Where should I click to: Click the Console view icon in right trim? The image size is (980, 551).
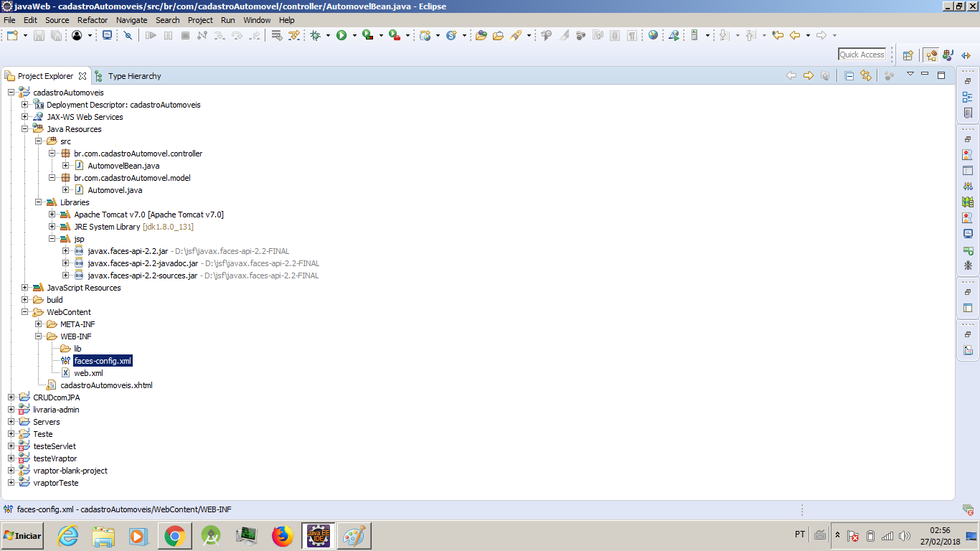[968, 234]
